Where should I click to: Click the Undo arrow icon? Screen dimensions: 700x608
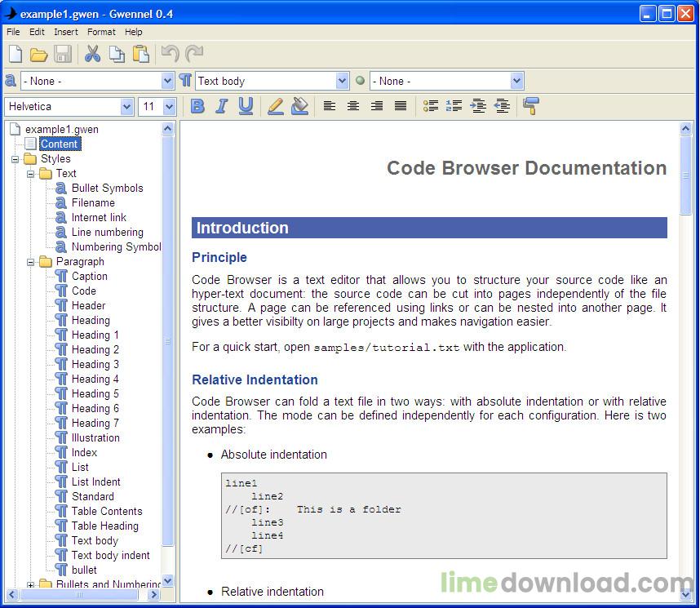click(x=170, y=54)
